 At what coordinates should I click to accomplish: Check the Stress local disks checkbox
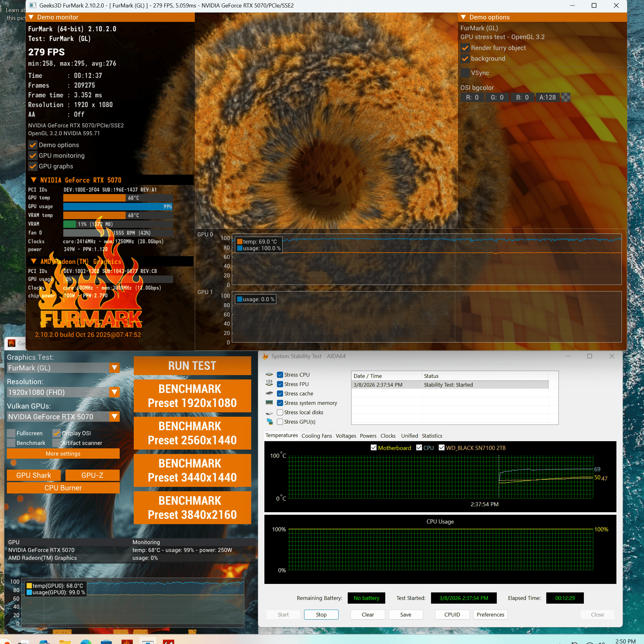[280, 412]
